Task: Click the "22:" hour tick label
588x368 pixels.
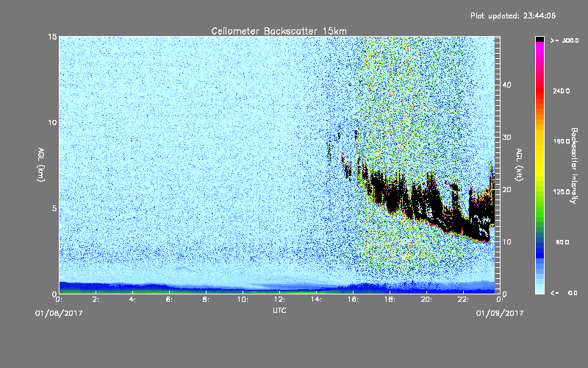Action: pyautogui.click(x=464, y=300)
